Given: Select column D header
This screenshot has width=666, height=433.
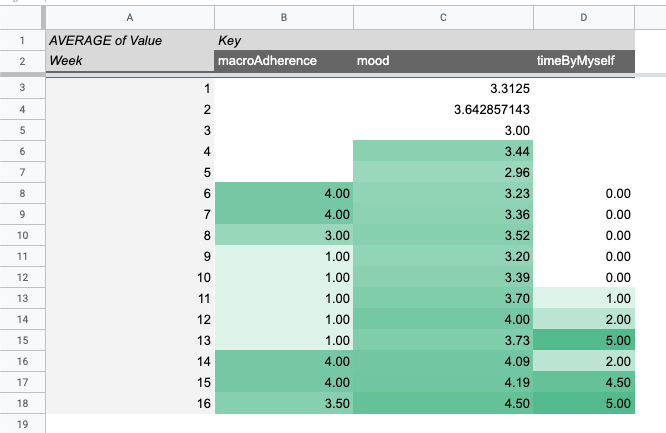Looking at the screenshot, I should [x=584, y=17].
